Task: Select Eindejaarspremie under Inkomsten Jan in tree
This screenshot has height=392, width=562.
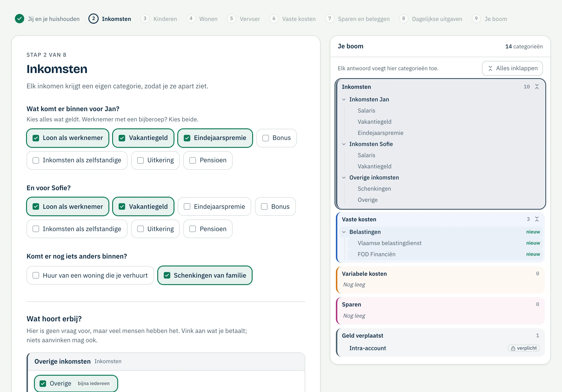Action: point(380,133)
